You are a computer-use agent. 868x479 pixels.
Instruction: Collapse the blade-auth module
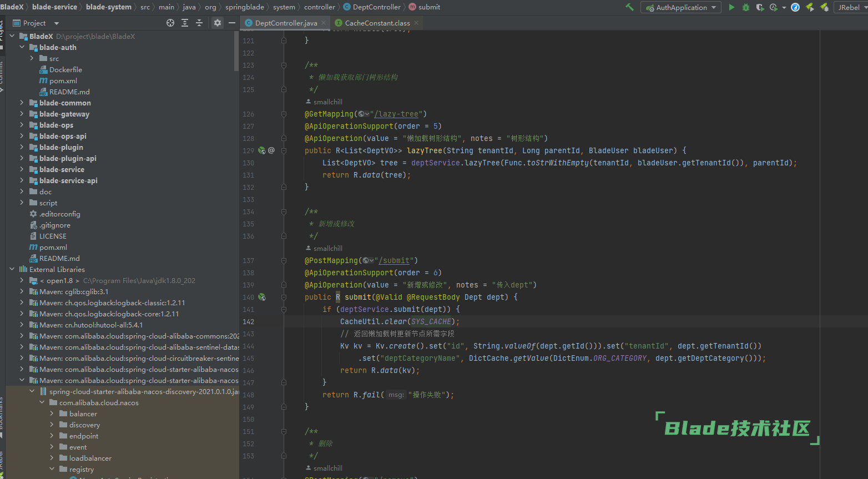point(22,47)
